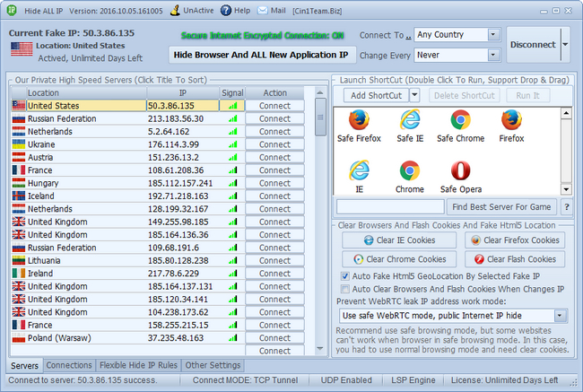Click the France flag in 108.61.208.36 row
The height and width of the screenshot is (392, 583).
pyautogui.click(x=19, y=170)
